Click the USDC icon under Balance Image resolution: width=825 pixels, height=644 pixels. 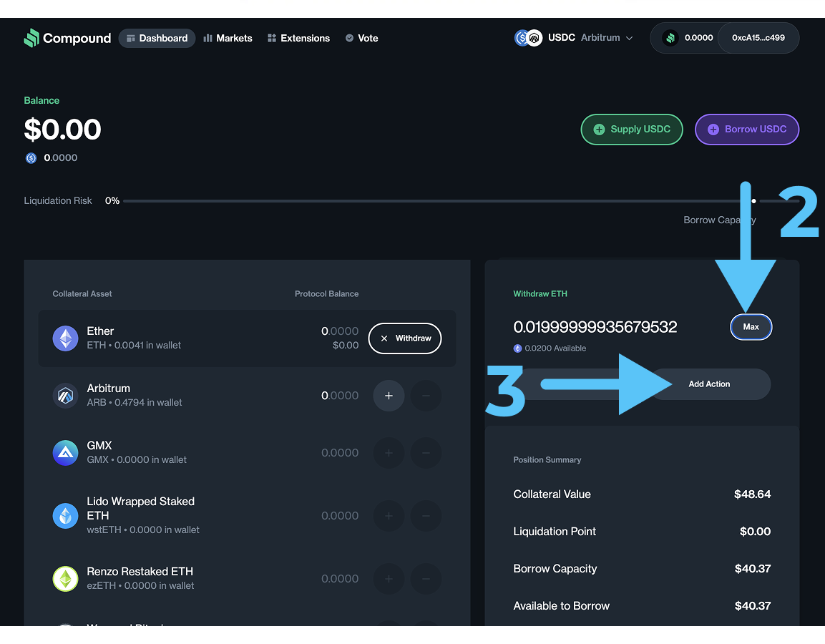click(x=31, y=158)
